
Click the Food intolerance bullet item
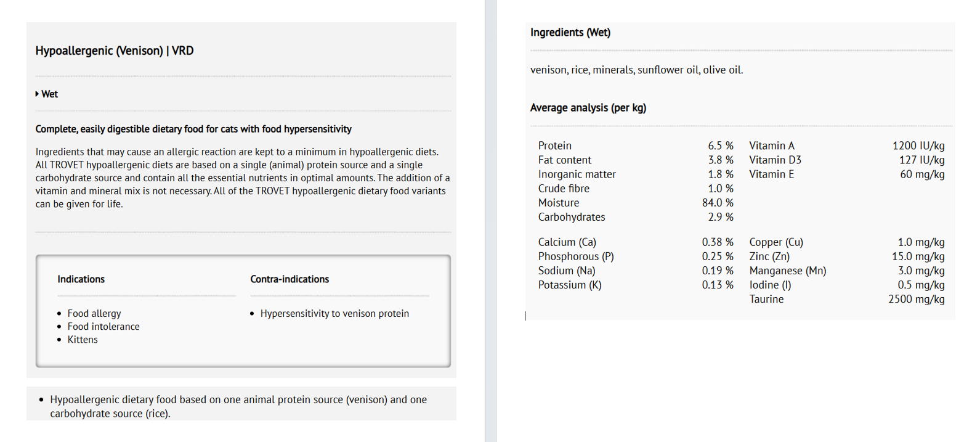coord(103,327)
